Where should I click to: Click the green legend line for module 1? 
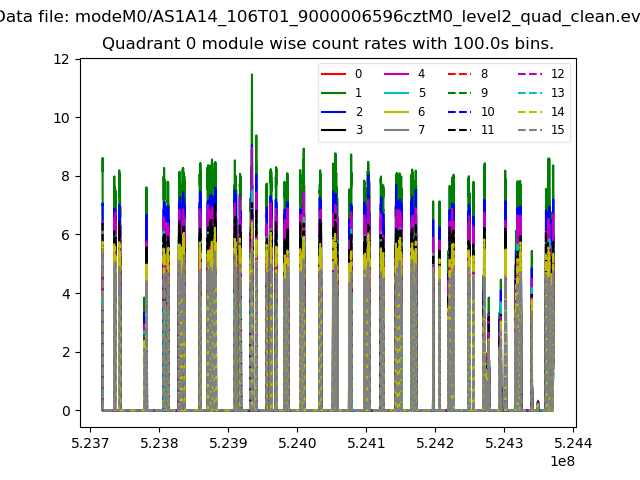click(x=333, y=93)
